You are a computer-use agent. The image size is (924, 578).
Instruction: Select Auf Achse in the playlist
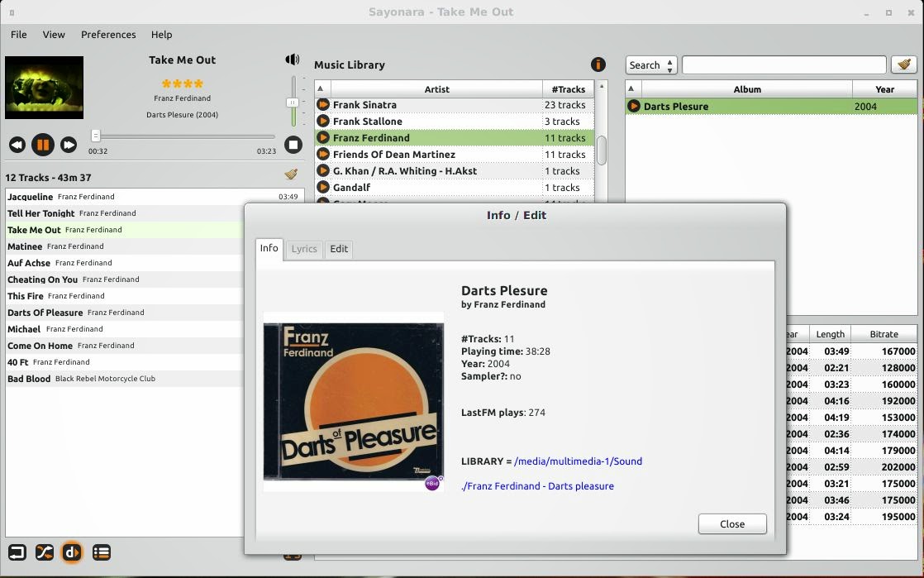click(125, 262)
